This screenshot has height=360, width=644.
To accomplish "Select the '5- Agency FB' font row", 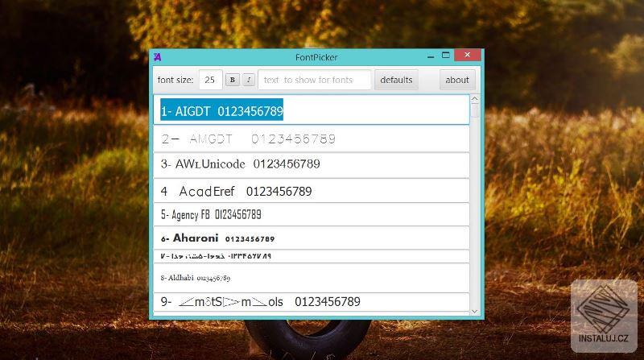I will pos(312,214).
